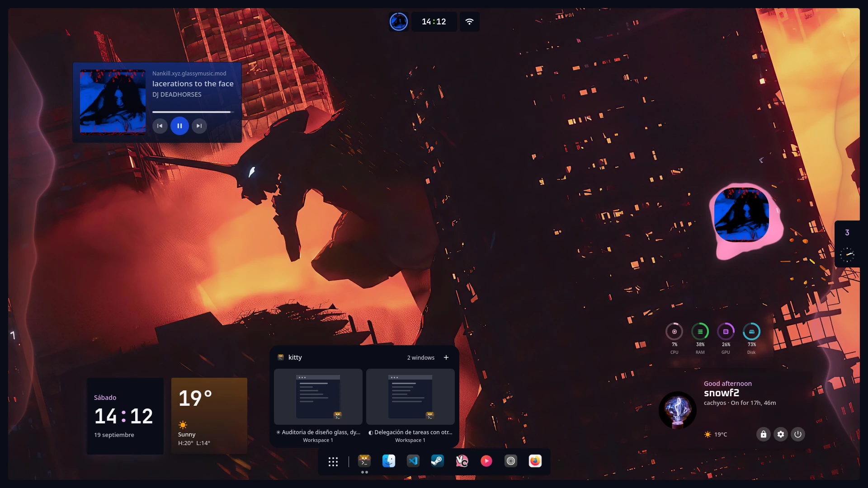Click the 'snowf2' username
The width and height of the screenshot is (868, 488).
coord(722,393)
